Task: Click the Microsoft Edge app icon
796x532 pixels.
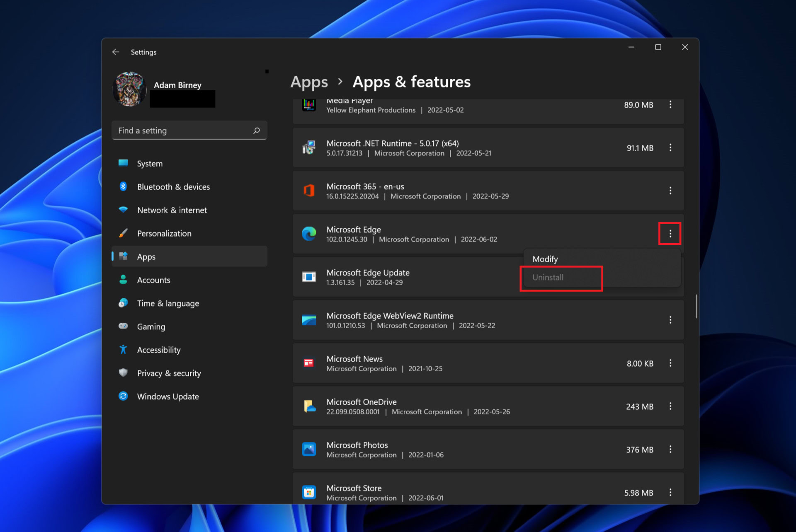Action: point(309,234)
